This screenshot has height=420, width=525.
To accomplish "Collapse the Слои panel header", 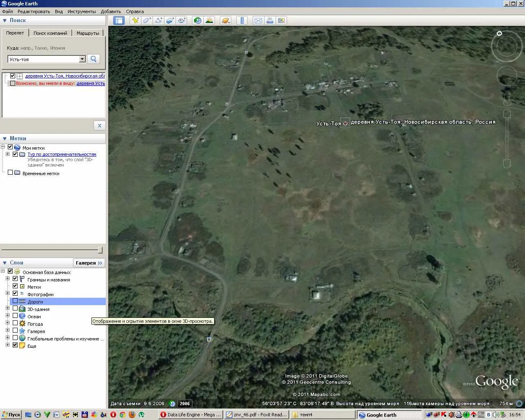I will pyautogui.click(x=5, y=262).
